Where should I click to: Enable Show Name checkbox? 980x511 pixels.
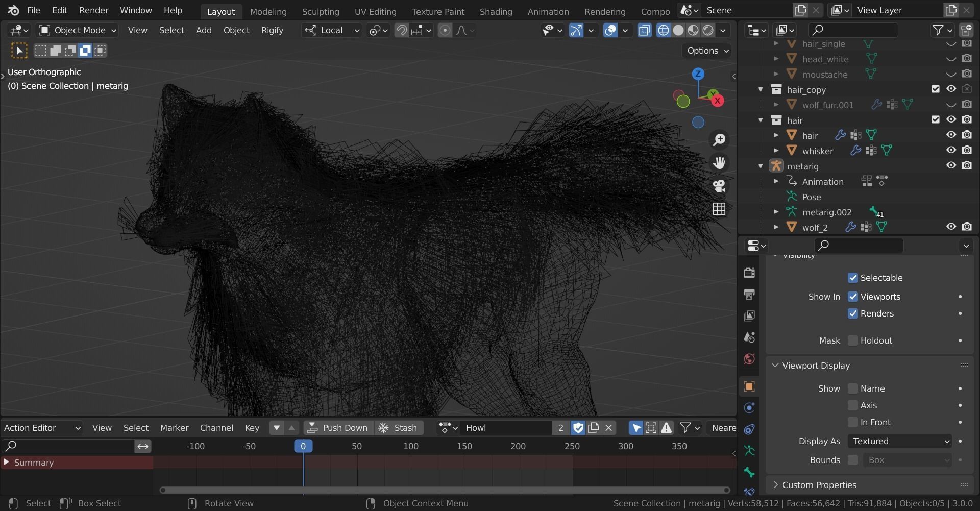[x=853, y=388]
